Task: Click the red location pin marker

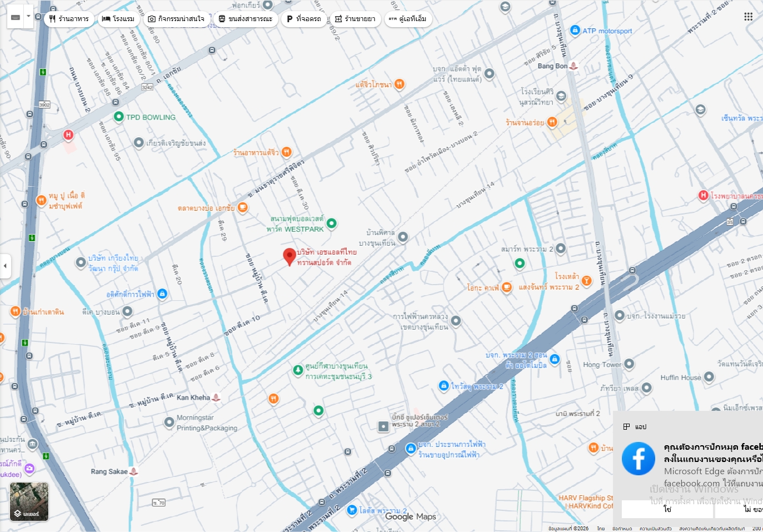Action: tap(290, 257)
